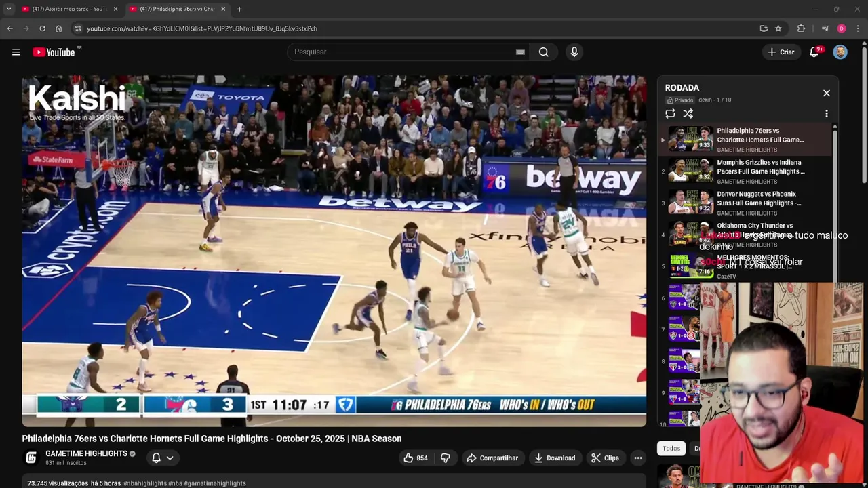
Task: Toggle playlist shuffle
Action: click(688, 114)
